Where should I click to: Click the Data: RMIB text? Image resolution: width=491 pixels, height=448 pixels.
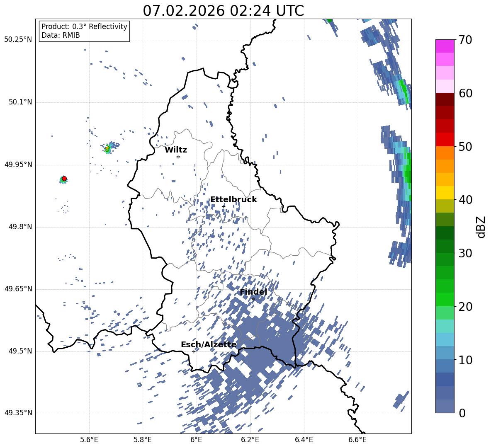[61, 35]
